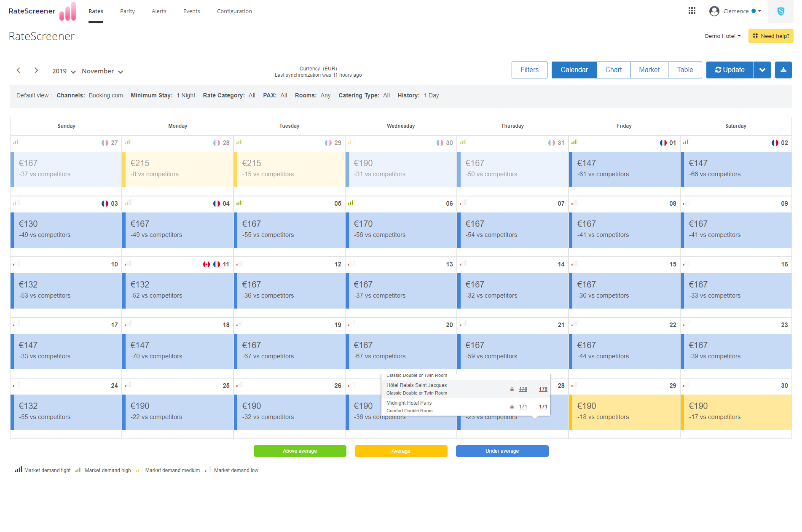Go to next month arrow
Screen dimensions: 802x532
pyautogui.click(x=37, y=70)
